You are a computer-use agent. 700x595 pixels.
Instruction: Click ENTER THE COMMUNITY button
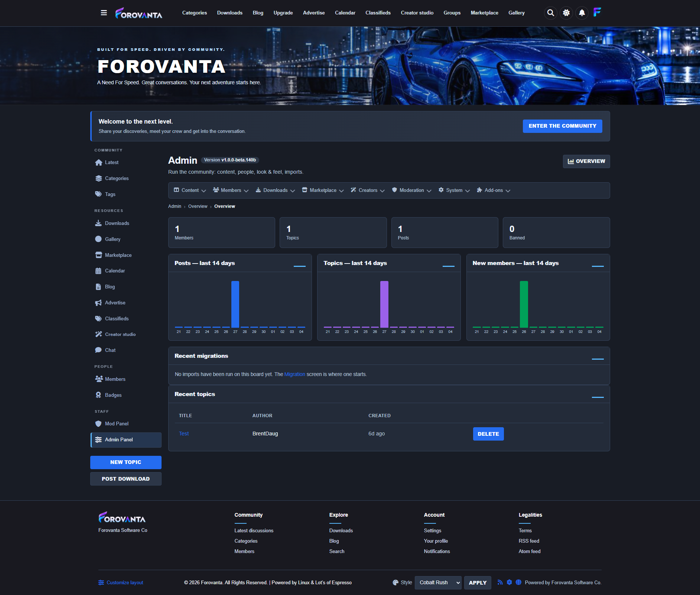coord(562,126)
